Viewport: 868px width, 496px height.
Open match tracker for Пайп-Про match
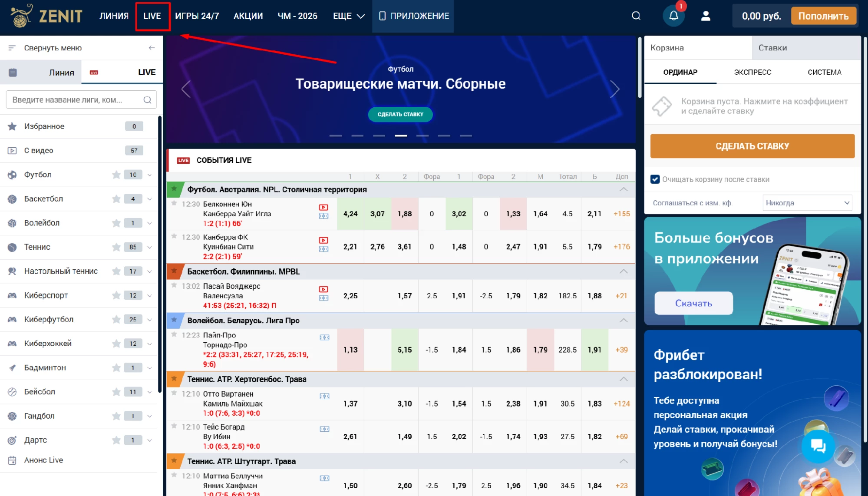324,337
